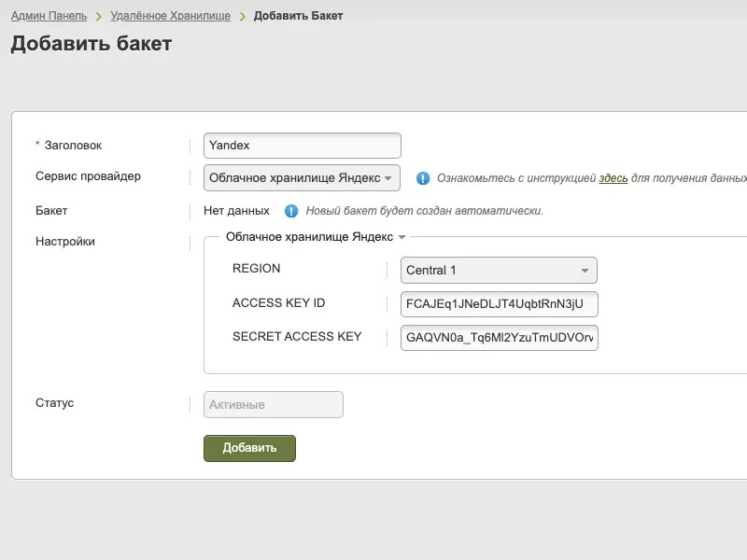Click the REGION label text
Image resolution: width=747 pixels, height=560 pixels.
pos(256,269)
